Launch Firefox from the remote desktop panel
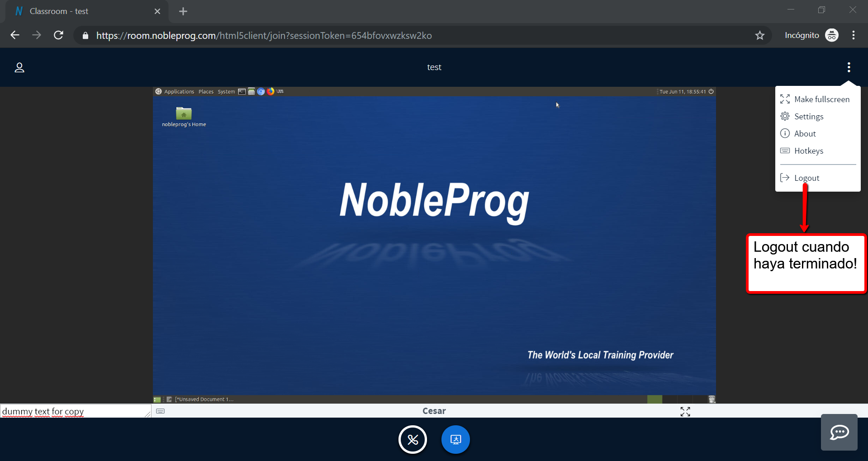Image resolution: width=868 pixels, height=461 pixels. click(x=270, y=91)
